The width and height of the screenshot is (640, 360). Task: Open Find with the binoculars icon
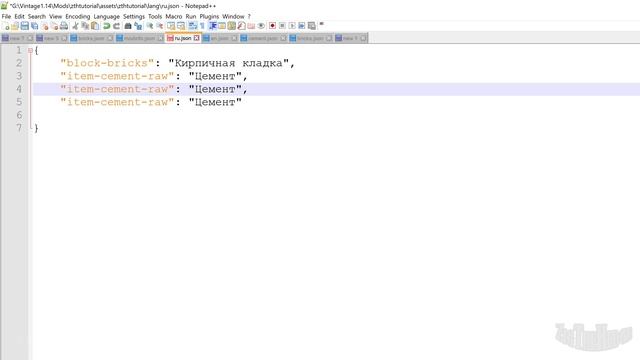(128, 26)
